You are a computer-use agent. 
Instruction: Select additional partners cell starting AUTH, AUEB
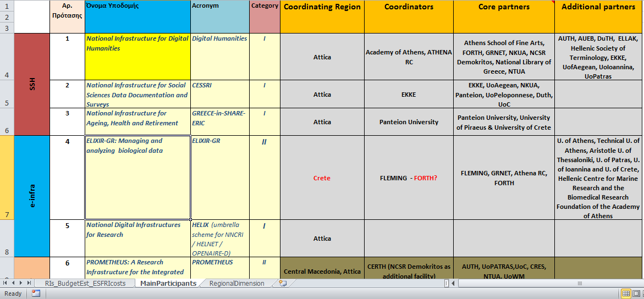(599, 57)
